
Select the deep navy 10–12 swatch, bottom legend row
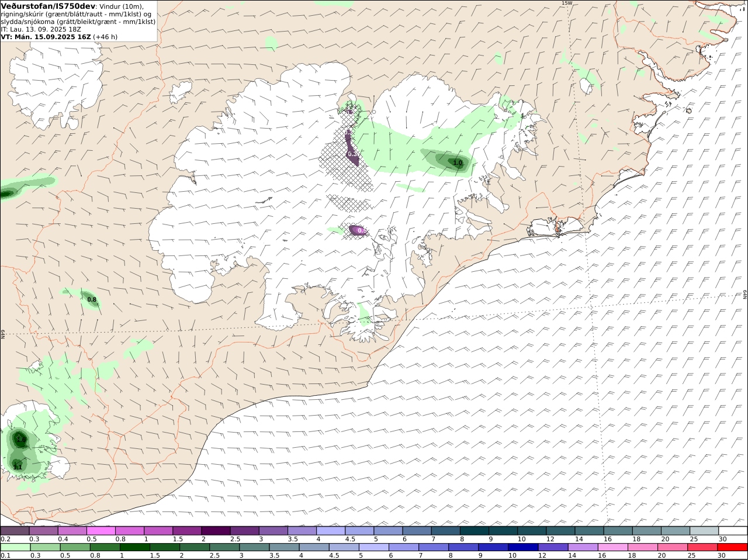pos(523,548)
